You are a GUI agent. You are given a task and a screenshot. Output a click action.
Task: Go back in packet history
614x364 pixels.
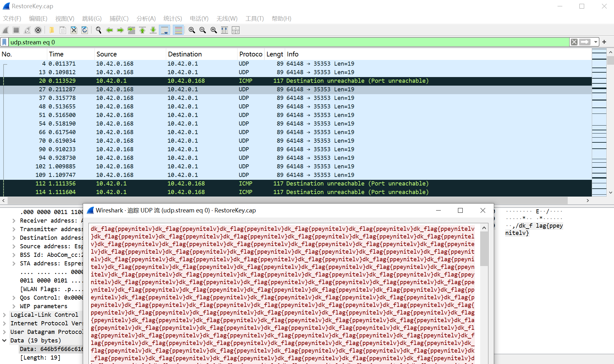click(x=109, y=30)
